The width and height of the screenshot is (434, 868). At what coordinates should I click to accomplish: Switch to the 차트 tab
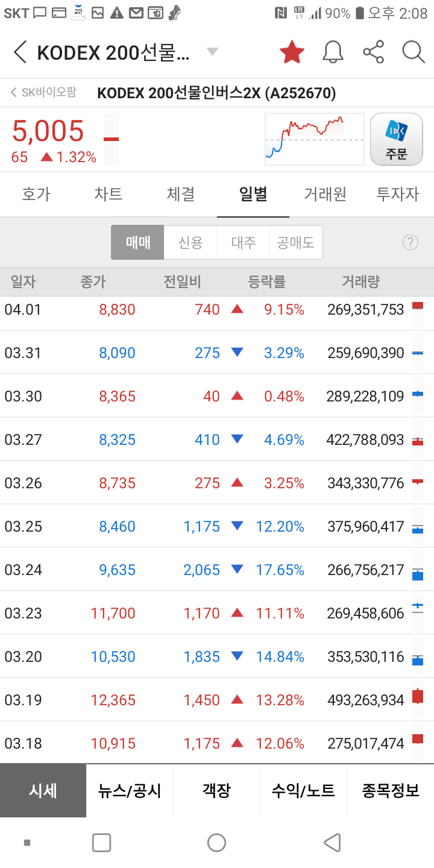click(108, 194)
